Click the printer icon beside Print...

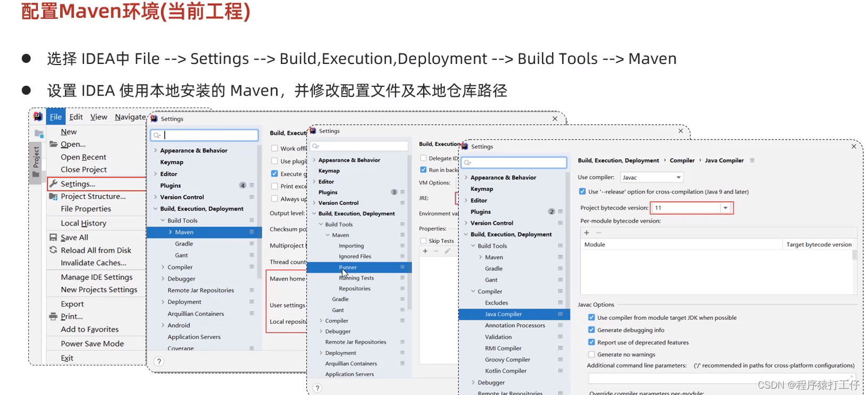pos(53,316)
